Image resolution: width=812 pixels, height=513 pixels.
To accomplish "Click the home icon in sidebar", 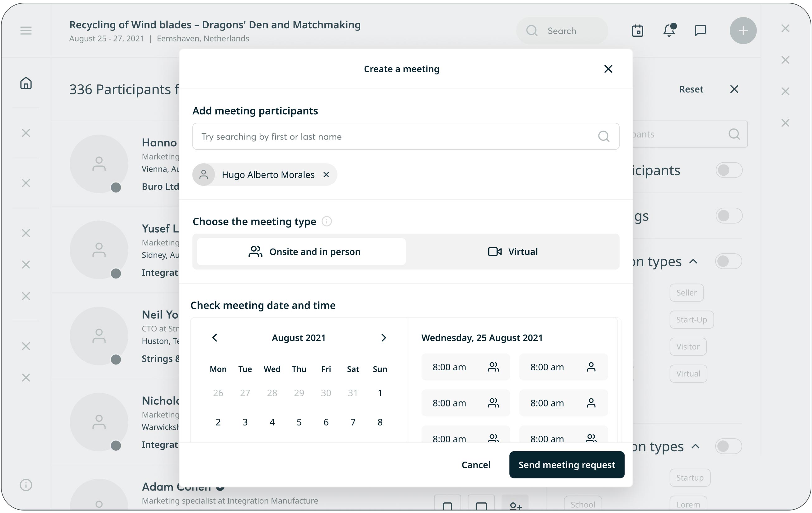I will (x=26, y=83).
